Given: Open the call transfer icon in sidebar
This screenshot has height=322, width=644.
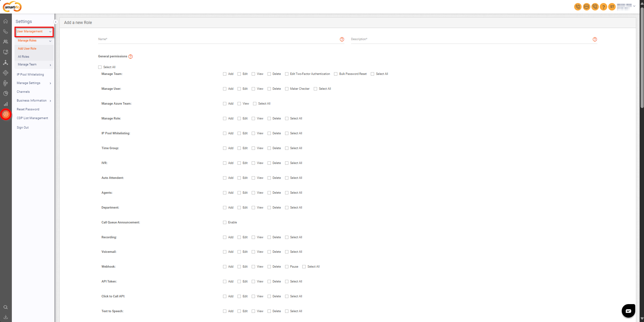Looking at the screenshot, I should [6, 83].
